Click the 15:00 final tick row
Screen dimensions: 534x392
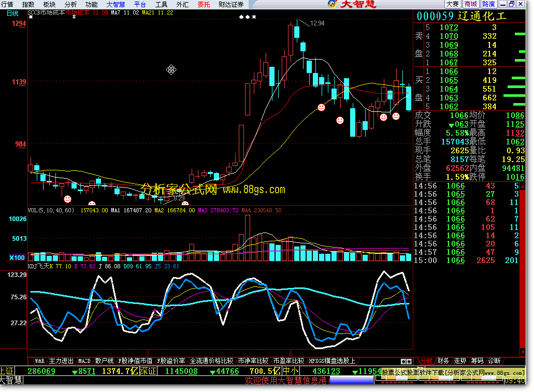click(466, 260)
